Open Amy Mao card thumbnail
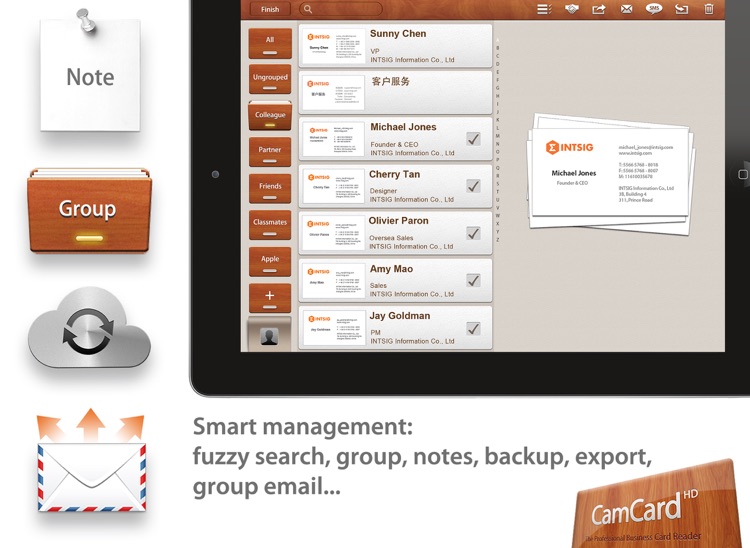Screen dimensions: 750x548 coord(334,281)
